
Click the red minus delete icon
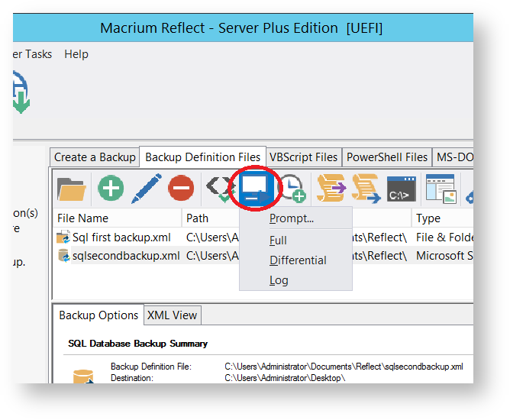[x=181, y=188]
